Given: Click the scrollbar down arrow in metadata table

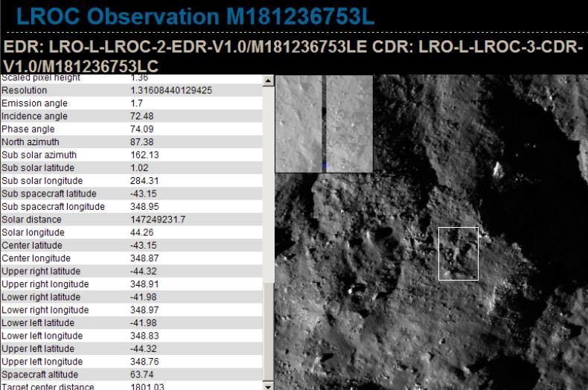Looking at the screenshot, I should point(269,386).
